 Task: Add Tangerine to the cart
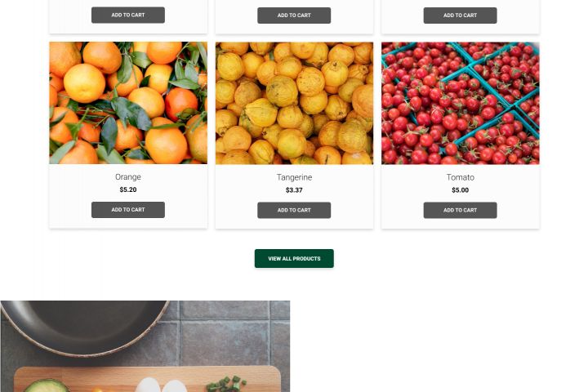[294, 210]
